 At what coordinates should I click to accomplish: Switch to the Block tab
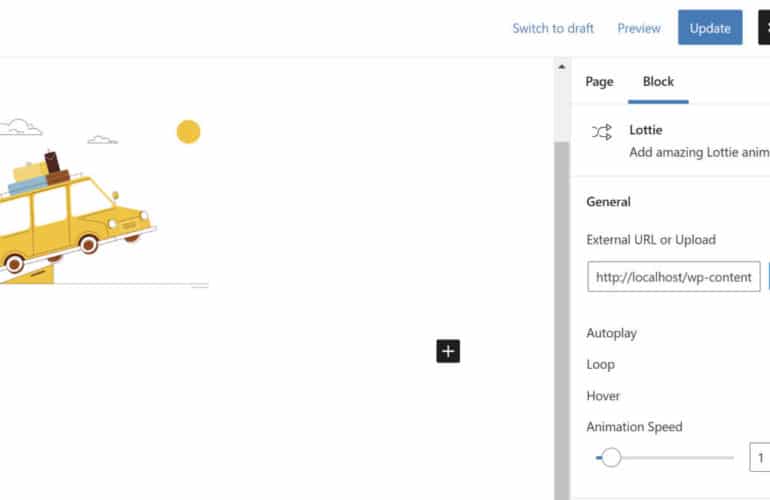658,82
